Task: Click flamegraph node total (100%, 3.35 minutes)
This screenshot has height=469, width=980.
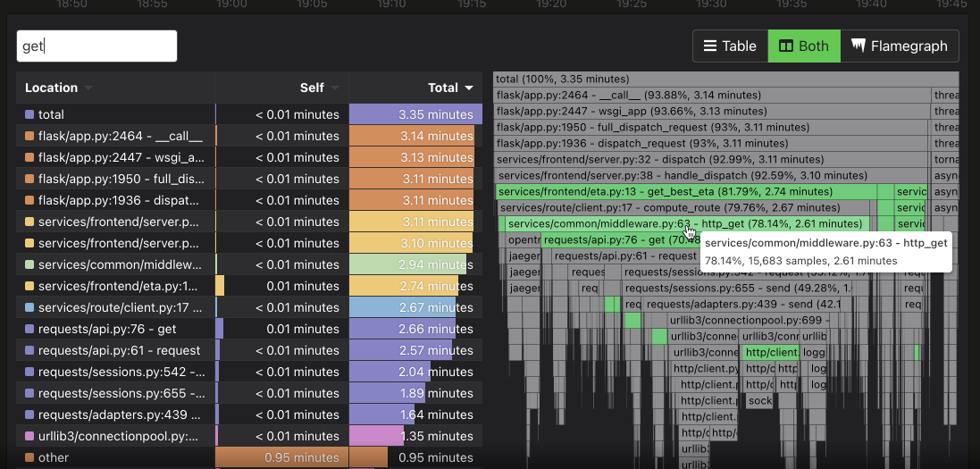Action: (725, 79)
